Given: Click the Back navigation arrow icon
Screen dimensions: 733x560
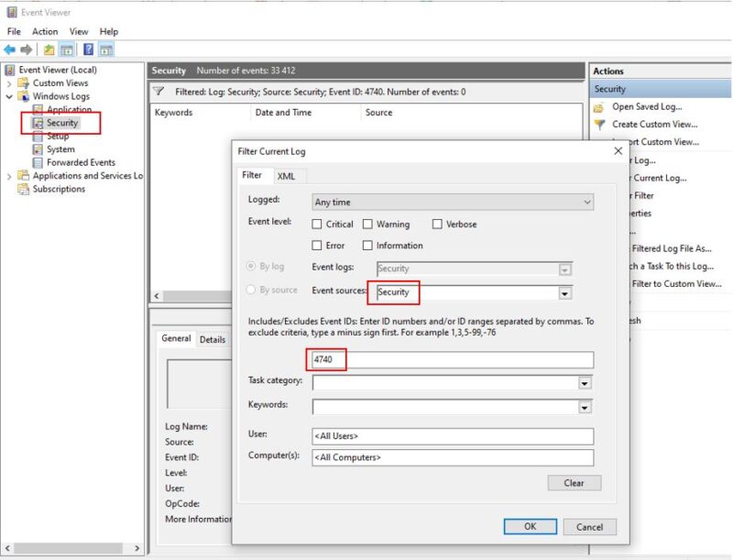Looking at the screenshot, I should pyautogui.click(x=11, y=49).
